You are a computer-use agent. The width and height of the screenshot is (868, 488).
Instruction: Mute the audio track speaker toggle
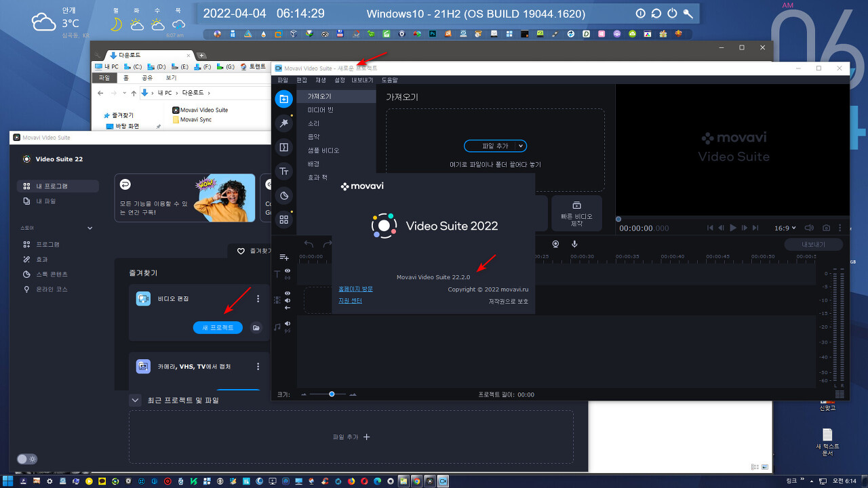[288, 323]
